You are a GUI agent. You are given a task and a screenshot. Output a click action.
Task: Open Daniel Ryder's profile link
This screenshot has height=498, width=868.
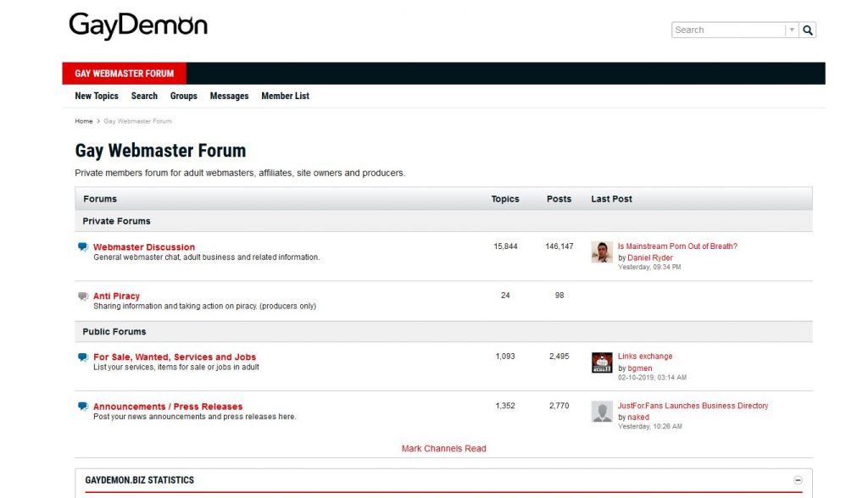650,257
